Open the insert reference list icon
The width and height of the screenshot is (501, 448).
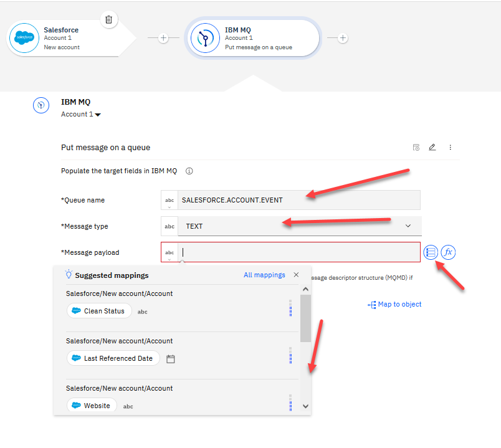coord(430,252)
